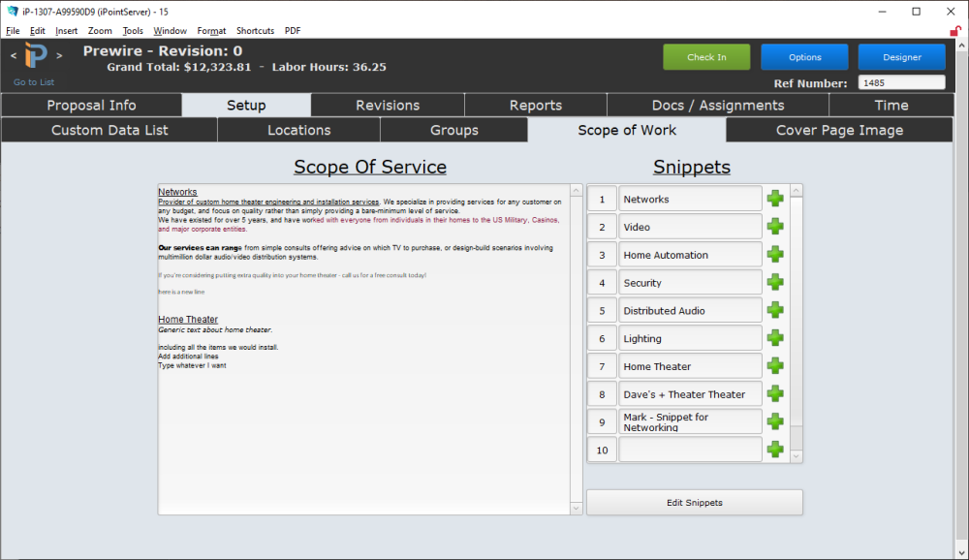This screenshot has width=969, height=560.
Task: Open the Tools menu
Action: (x=132, y=30)
